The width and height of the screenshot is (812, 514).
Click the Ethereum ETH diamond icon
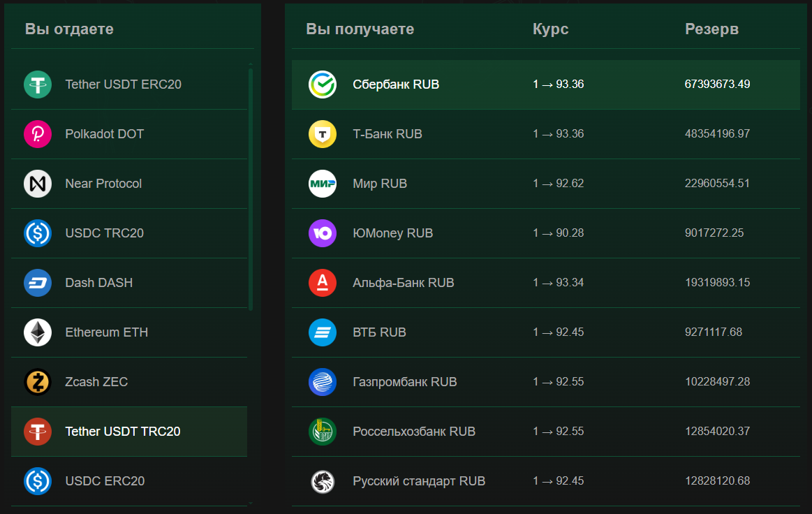pos(38,332)
